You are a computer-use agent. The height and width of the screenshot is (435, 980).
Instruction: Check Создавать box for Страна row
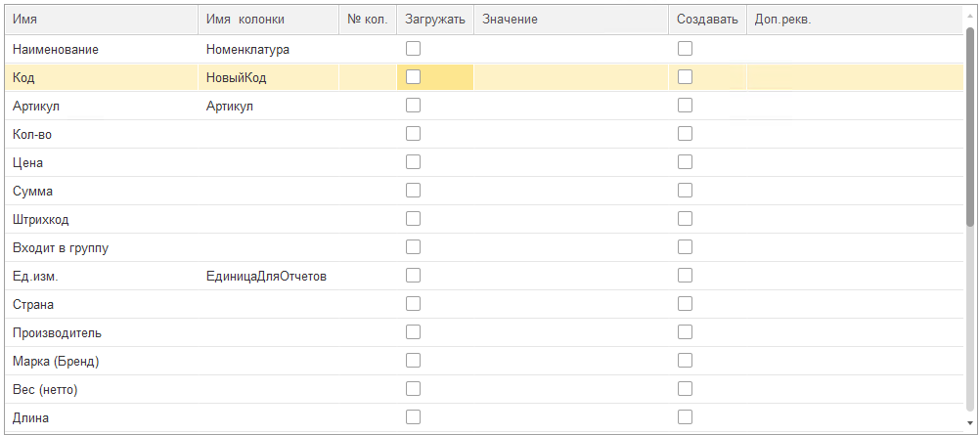pyautogui.click(x=685, y=304)
